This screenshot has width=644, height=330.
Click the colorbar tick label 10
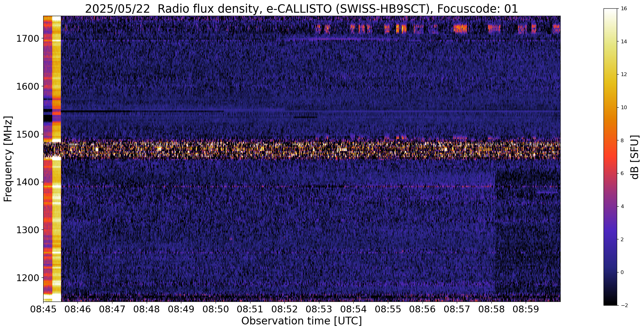624,108
